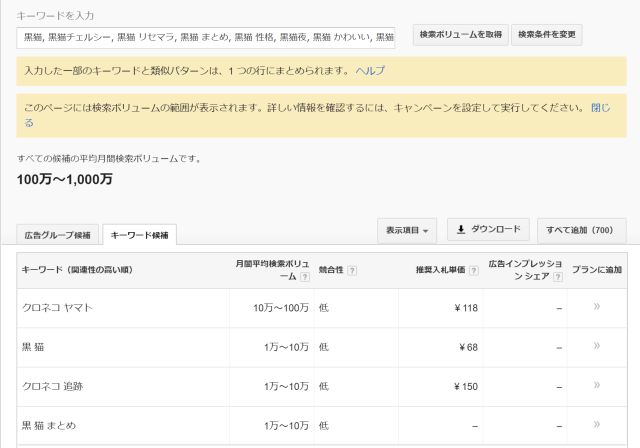
Task: Click 検索条件を変更 button
Action: [547, 35]
